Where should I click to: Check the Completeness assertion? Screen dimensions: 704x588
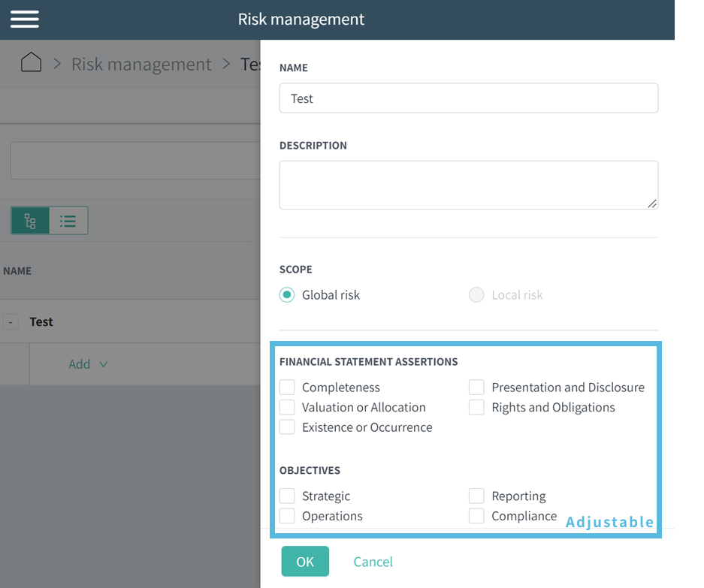(286, 387)
